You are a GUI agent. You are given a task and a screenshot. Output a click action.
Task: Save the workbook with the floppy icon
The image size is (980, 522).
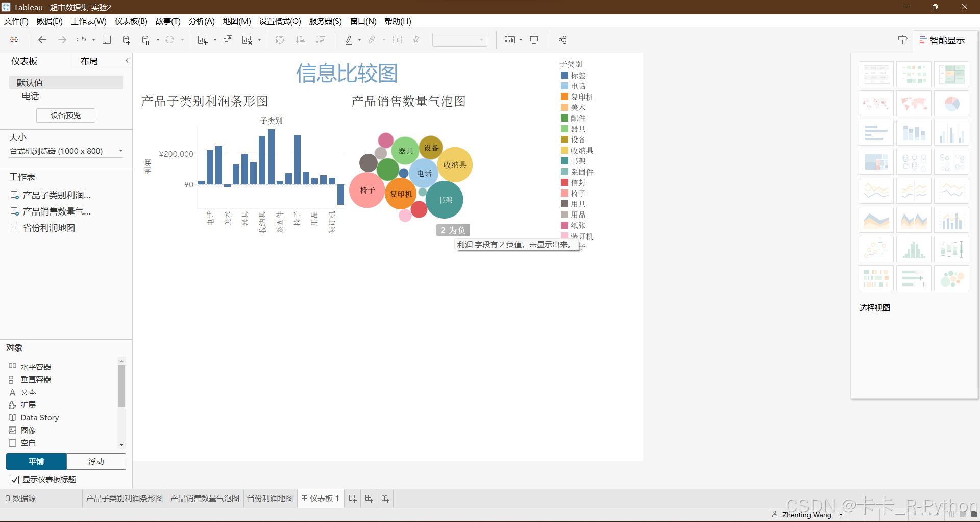107,40
